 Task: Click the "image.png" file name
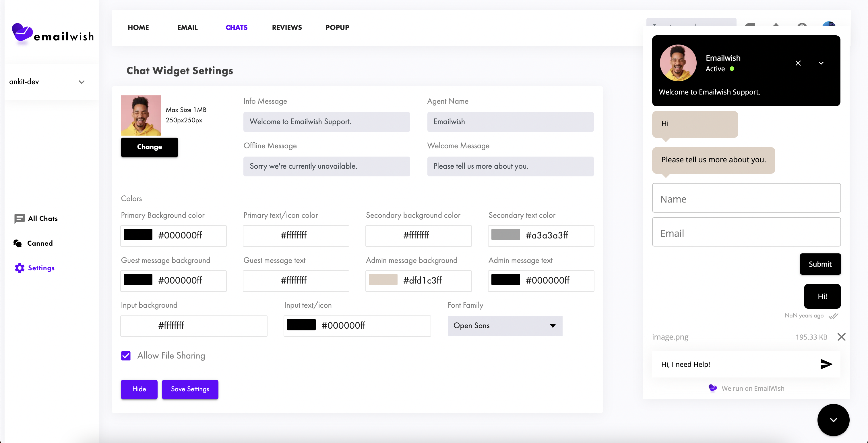click(x=670, y=337)
